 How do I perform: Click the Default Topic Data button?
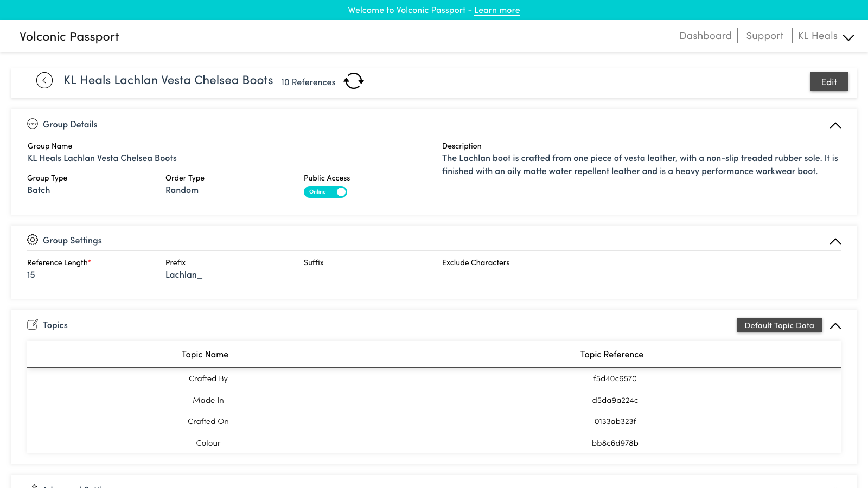pyautogui.click(x=779, y=325)
